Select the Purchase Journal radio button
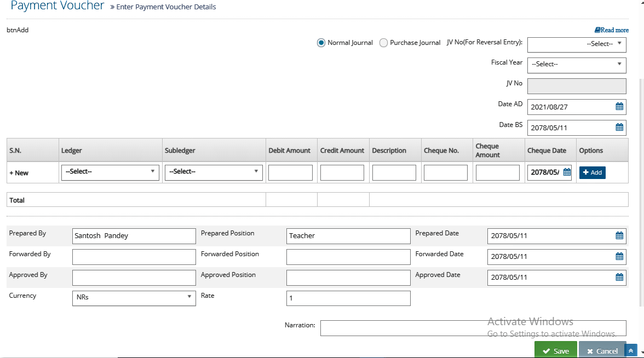 (x=383, y=43)
